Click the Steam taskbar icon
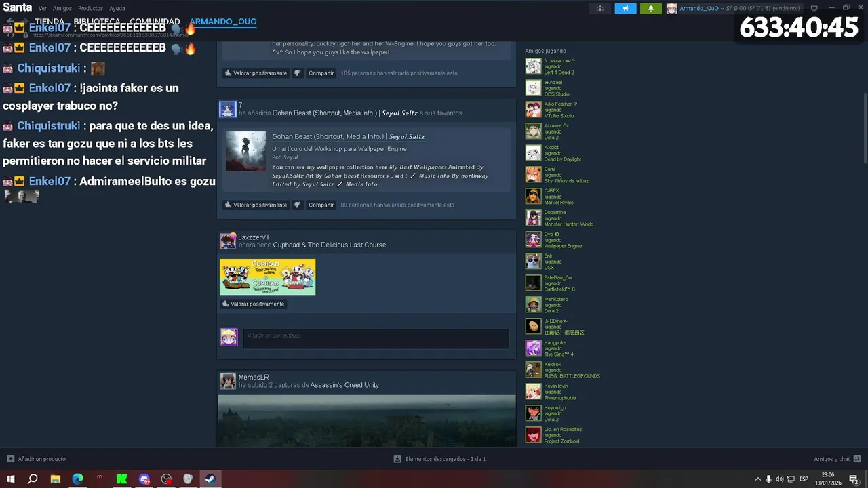 (210, 479)
